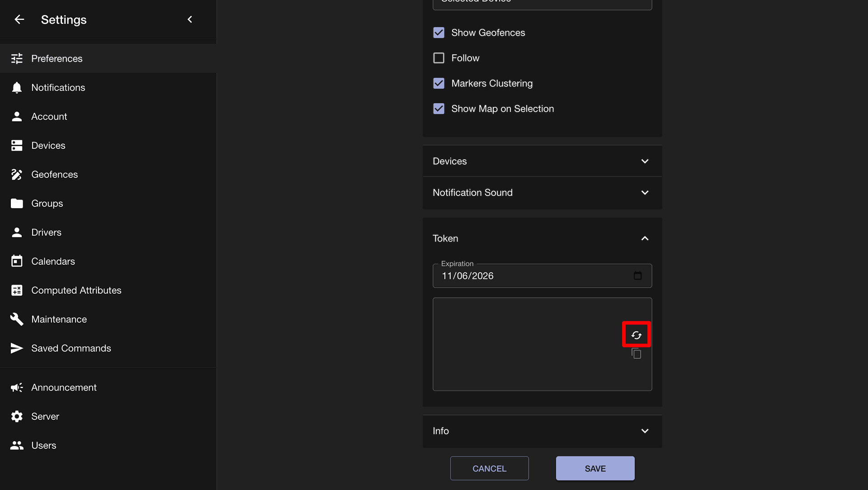
Task: Click the Account person icon
Action: pos(17,116)
